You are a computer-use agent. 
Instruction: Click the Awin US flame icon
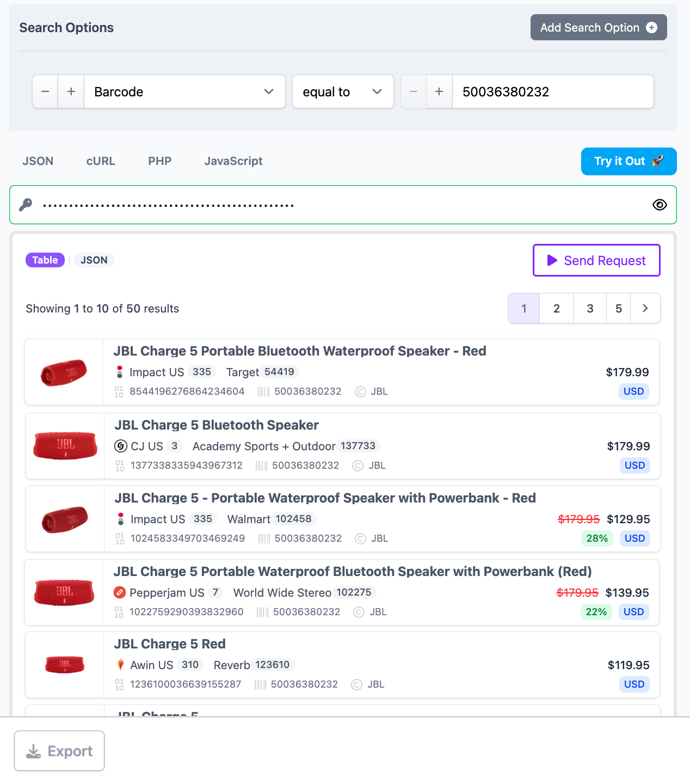(121, 665)
